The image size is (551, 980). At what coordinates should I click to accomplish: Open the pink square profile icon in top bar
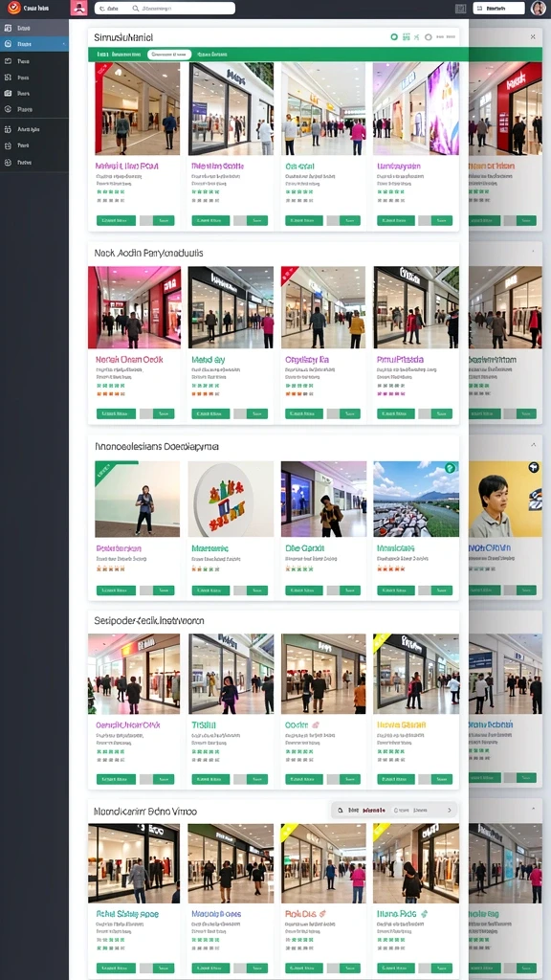(x=78, y=8)
